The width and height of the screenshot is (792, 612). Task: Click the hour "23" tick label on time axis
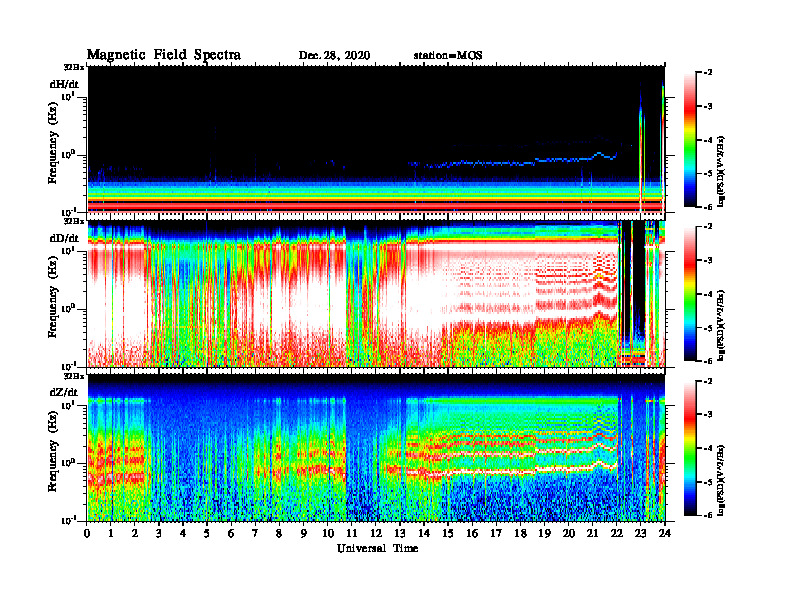pyautogui.click(x=640, y=534)
